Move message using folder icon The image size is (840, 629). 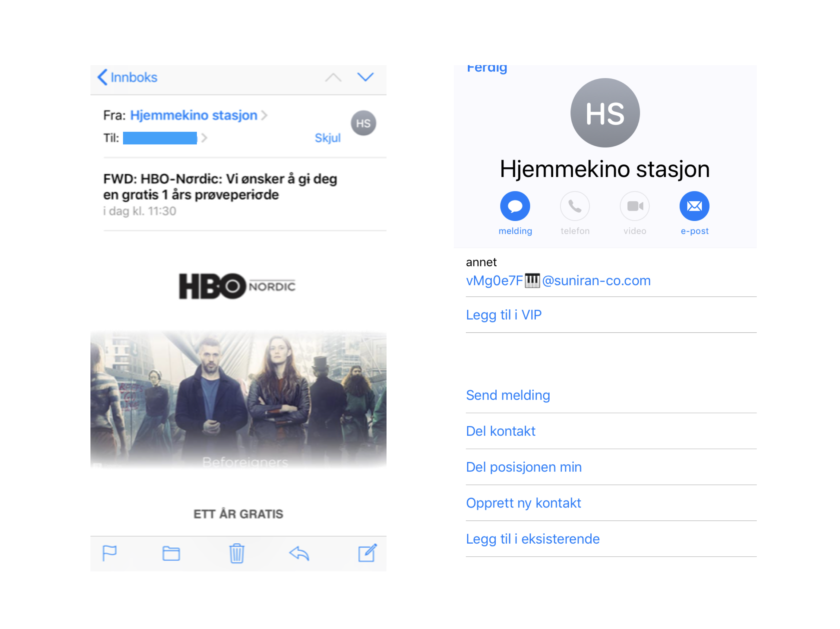pos(171,553)
